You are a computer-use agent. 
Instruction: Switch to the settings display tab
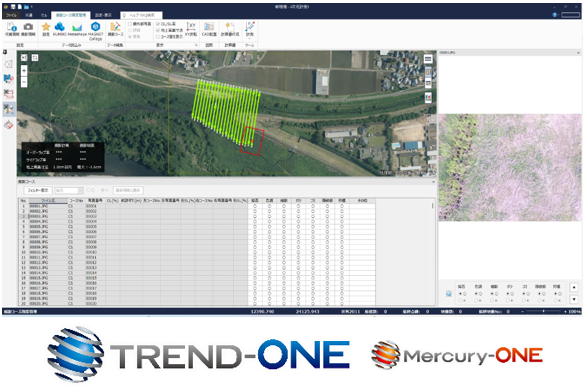pyautogui.click(x=103, y=15)
